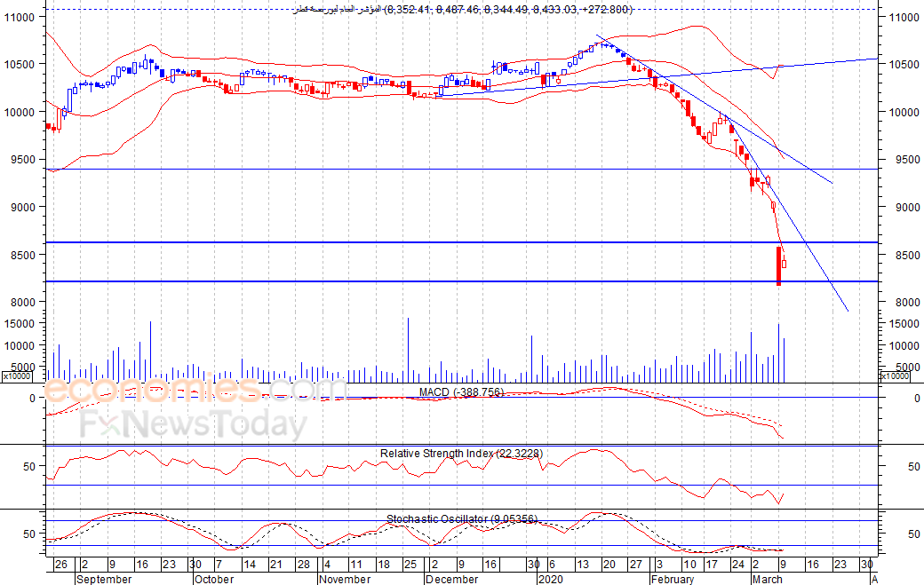The height and width of the screenshot is (585, 924).
Task: Click the 11000 price label on left axis
Action: pyautogui.click(x=20, y=17)
